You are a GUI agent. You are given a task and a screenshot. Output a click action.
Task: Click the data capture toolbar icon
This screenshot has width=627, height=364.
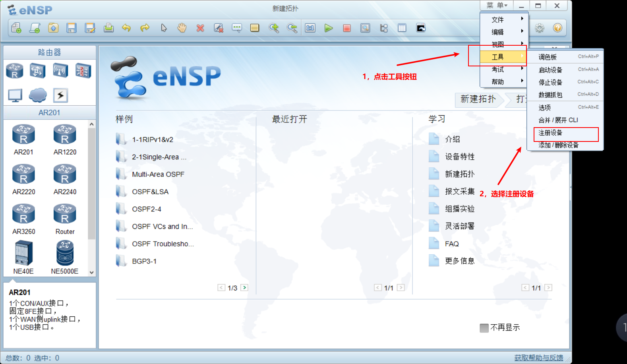coord(365,28)
